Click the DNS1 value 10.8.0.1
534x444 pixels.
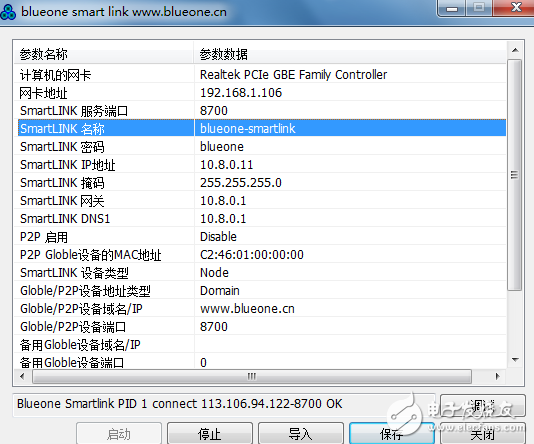(223, 219)
